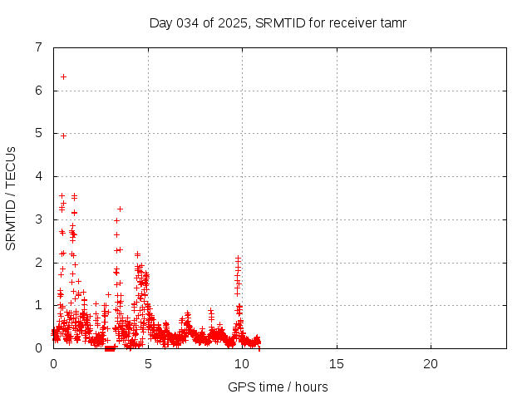Select the red data point just below 5 TECUs
This screenshot has width=532, height=399.
(x=63, y=135)
